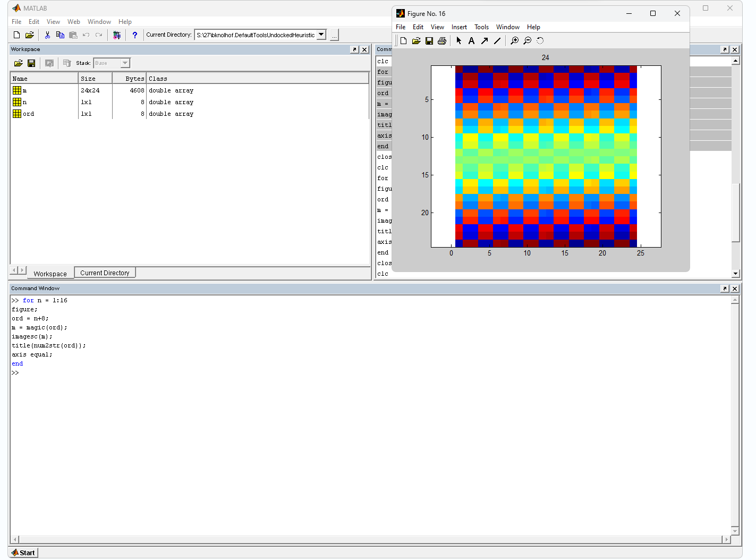
Task: Open the MATLAB help question mark icon
Action: (135, 35)
